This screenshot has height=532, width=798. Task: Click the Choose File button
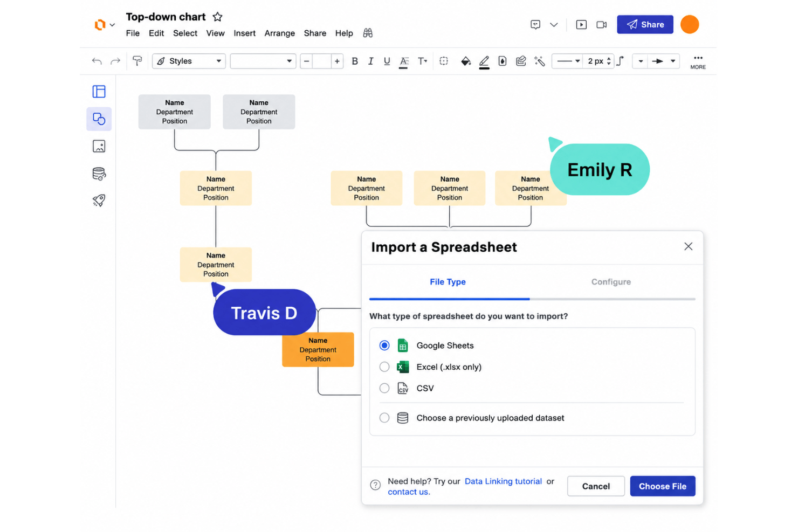point(663,486)
